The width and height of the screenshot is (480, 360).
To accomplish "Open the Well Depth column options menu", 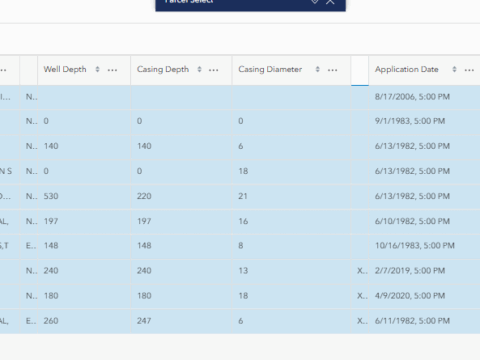I will coord(112,70).
